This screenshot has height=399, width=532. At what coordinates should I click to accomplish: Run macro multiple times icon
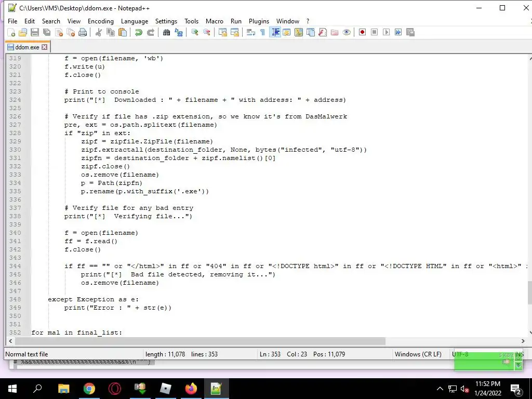398,32
